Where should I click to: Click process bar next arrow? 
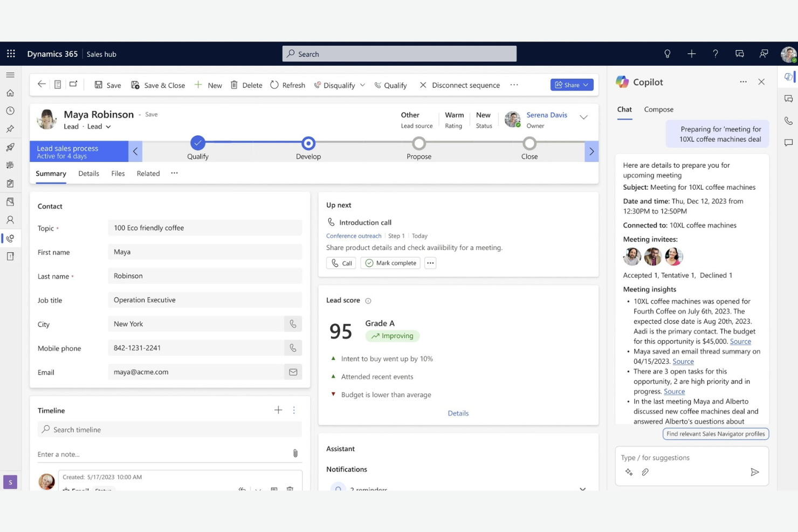[x=591, y=151]
